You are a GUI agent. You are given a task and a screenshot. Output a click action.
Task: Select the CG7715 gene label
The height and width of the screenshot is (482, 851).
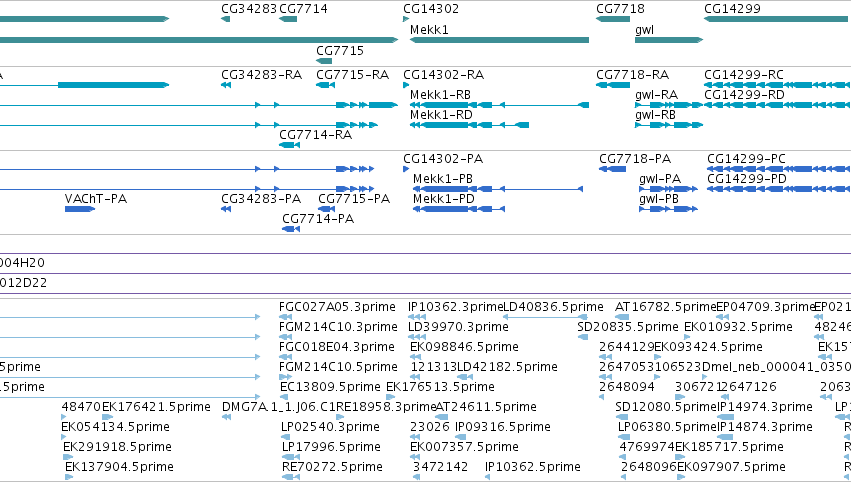pos(340,50)
